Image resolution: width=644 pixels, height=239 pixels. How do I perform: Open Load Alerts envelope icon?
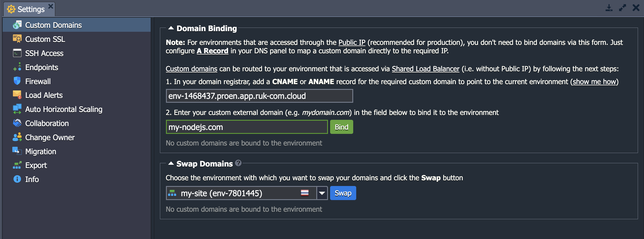[17, 95]
